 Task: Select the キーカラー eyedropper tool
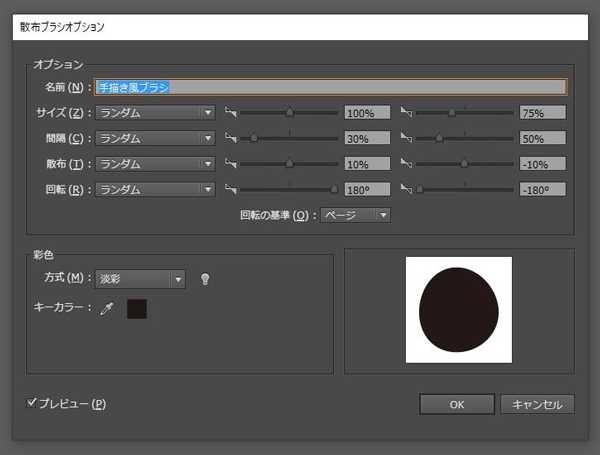click(x=107, y=309)
